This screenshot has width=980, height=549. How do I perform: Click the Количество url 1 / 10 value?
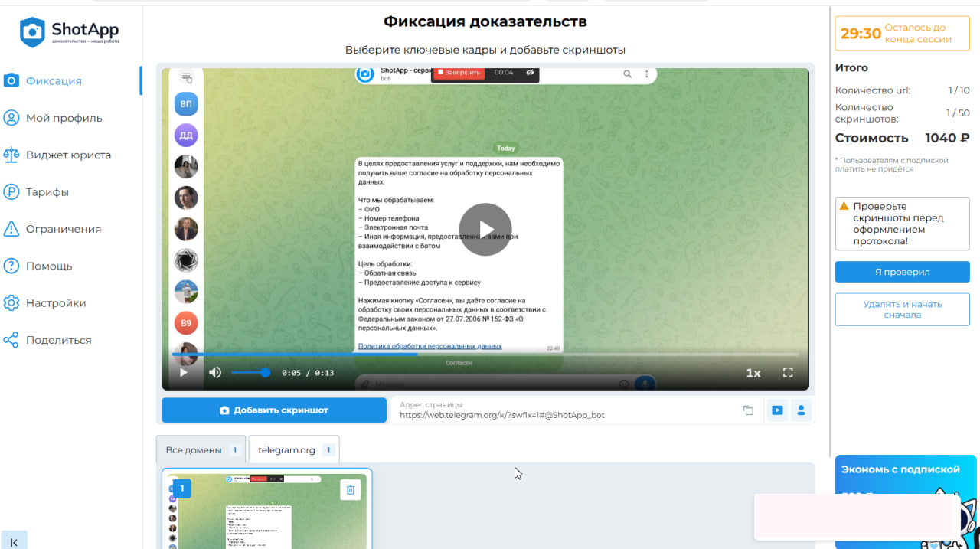pos(959,90)
